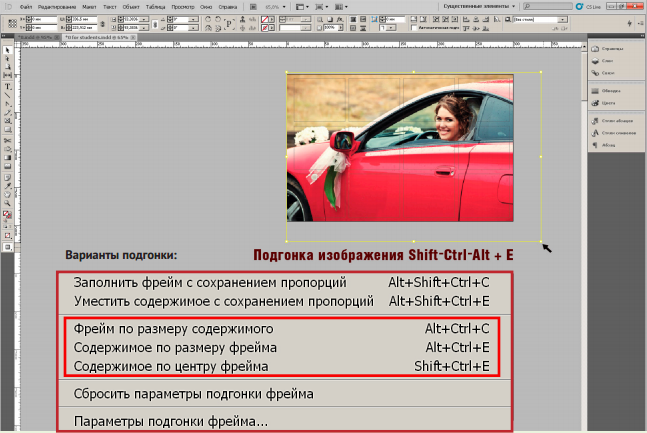Open the arrange documents dropdown
The width and height of the screenshot is (647, 433).
[341, 7]
